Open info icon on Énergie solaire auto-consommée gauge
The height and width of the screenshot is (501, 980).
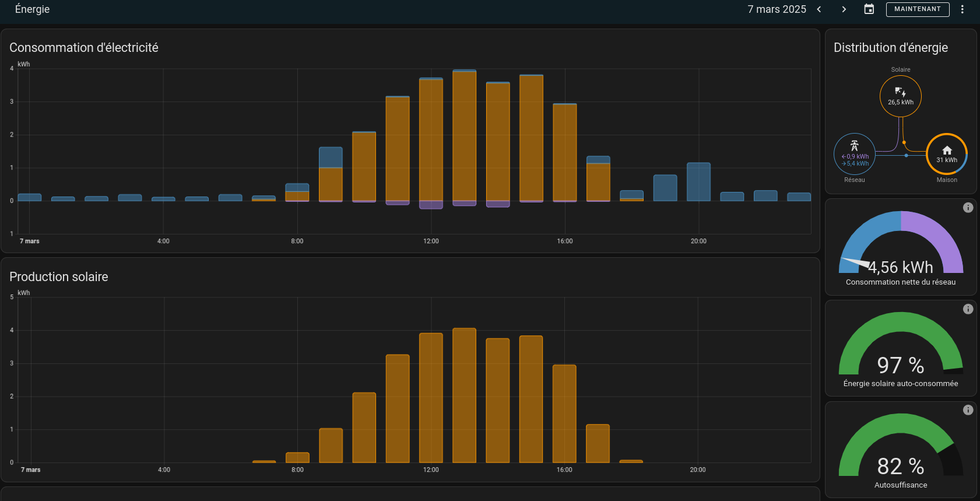[968, 309]
